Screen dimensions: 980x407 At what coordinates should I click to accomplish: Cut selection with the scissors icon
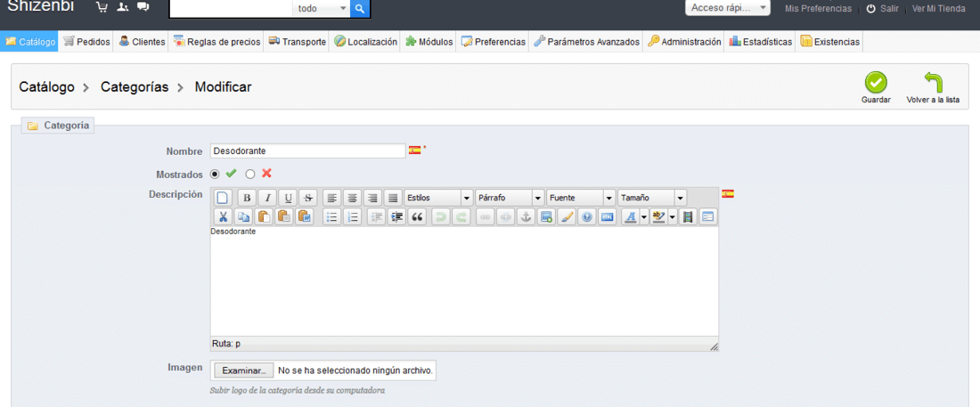pyautogui.click(x=223, y=217)
